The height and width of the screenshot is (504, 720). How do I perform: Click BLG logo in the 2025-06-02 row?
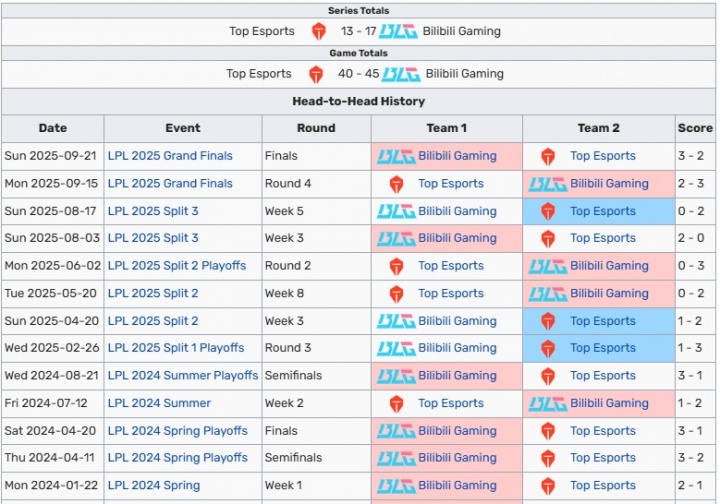[x=548, y=266]
